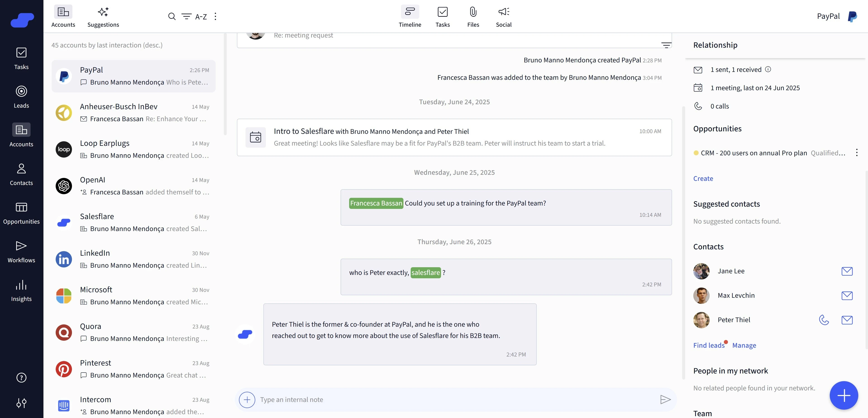Sort accounts with the A-Z button
868x418 pixels.
click(201, 17)
